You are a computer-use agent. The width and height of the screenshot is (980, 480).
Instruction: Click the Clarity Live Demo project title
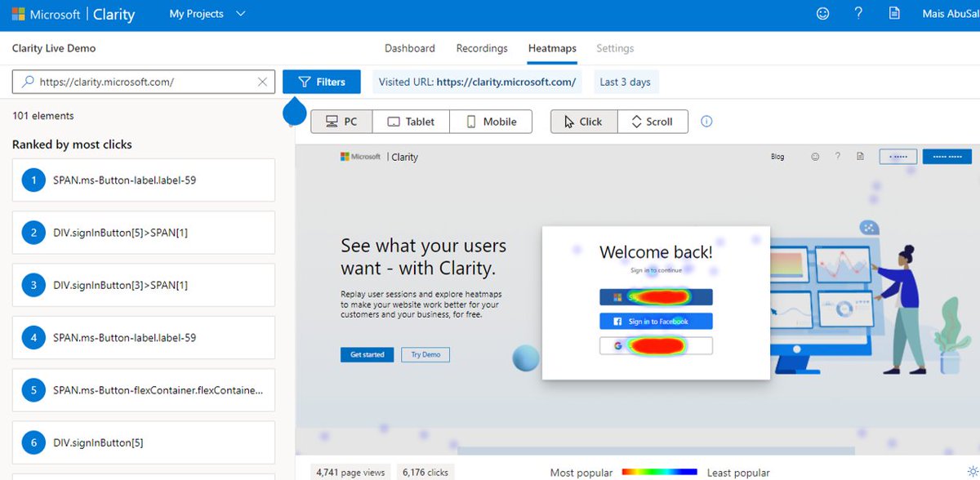pos(54,48)
